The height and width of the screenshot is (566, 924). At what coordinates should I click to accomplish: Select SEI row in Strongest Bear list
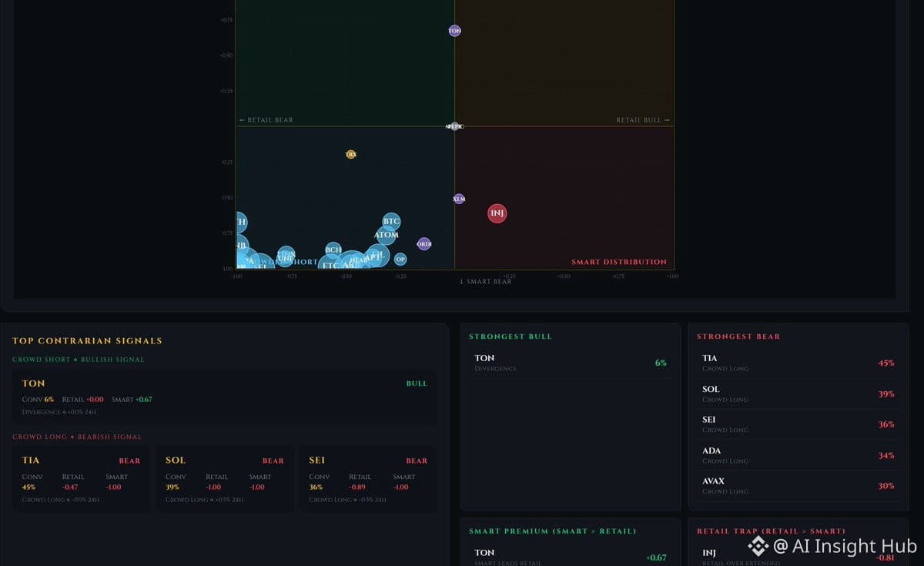click(x=798, y=424)
